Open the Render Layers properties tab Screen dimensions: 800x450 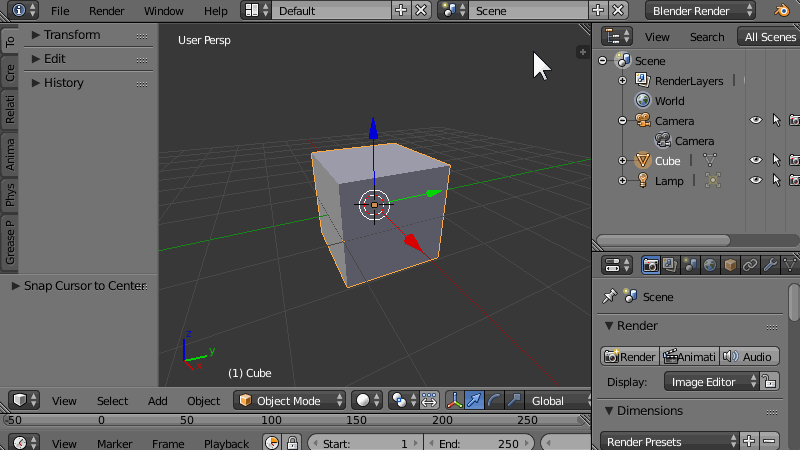[x=670, y=265]
